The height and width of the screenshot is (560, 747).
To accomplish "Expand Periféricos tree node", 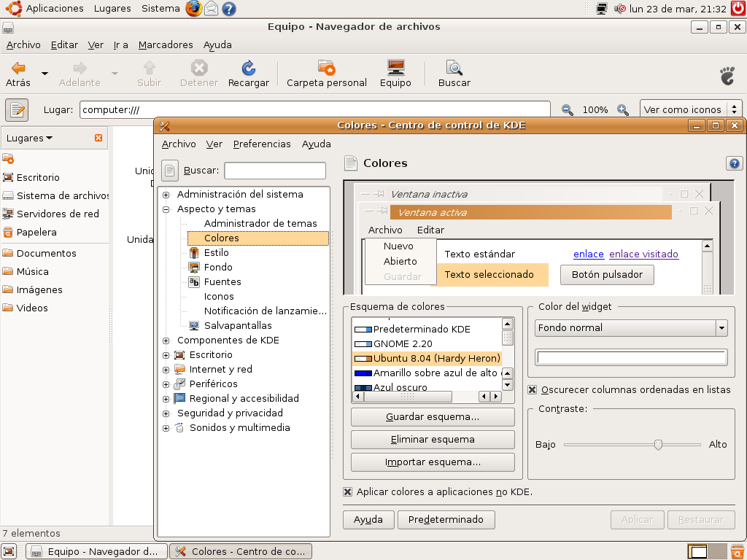I will pos(166,384).
